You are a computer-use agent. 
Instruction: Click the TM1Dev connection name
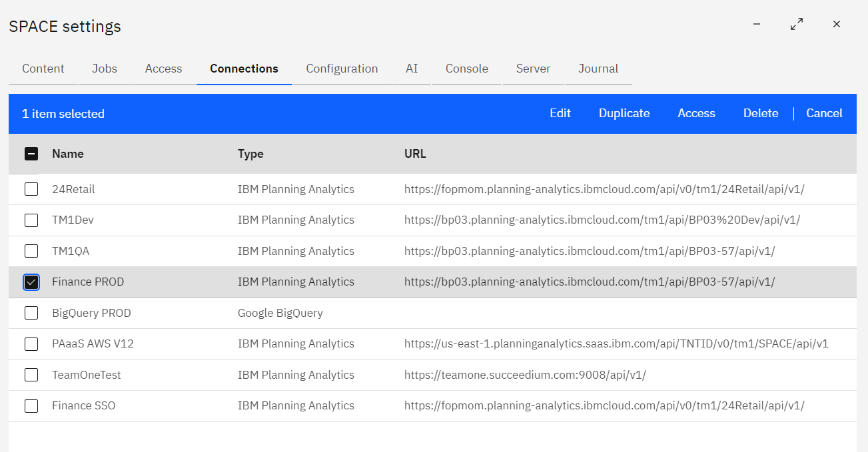(x=73, y=220)
